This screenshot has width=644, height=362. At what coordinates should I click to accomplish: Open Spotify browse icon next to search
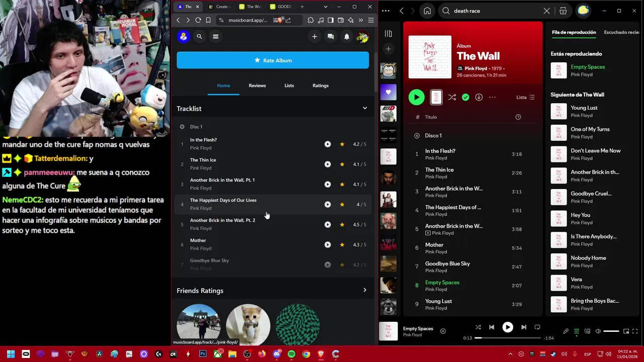tap(563, 11)
